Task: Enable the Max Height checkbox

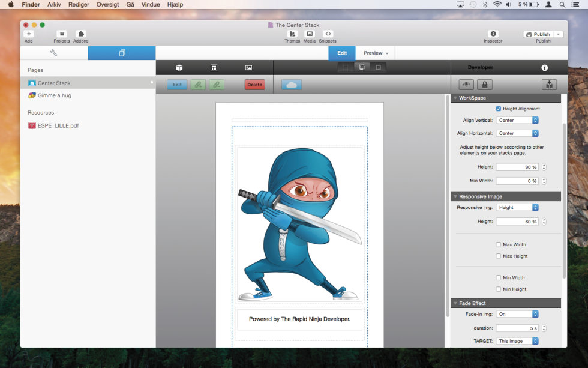Action: 499,256
